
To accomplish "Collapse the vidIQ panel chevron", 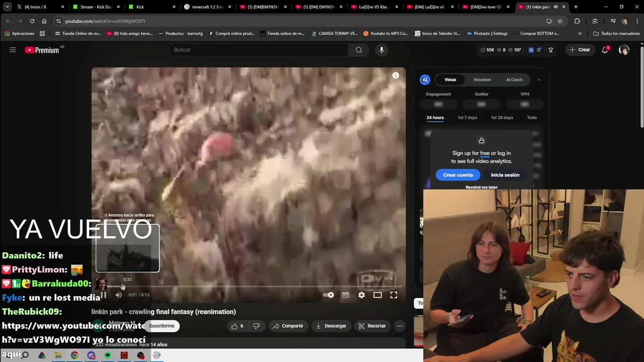I will pyautogui.click(x=539, y=79).
